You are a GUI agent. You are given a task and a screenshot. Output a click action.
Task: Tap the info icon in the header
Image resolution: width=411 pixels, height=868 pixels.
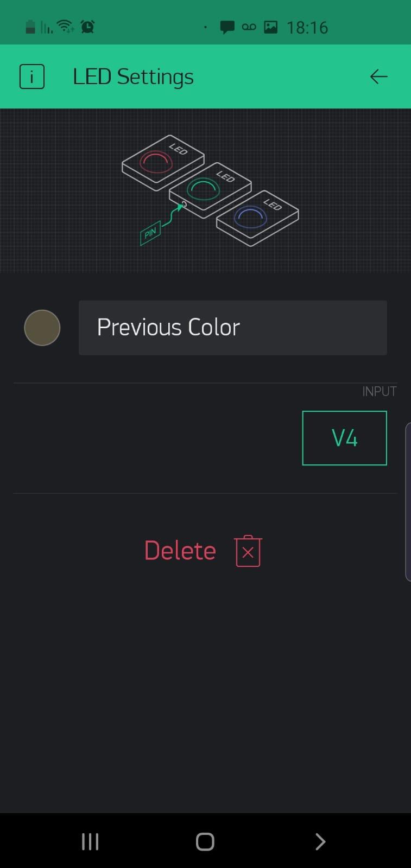pos(31,76)
